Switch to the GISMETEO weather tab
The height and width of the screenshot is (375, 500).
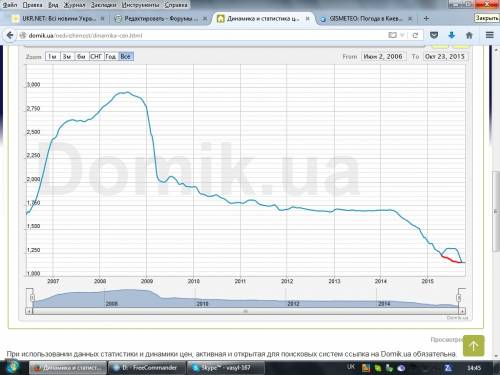tap(366, 19)
